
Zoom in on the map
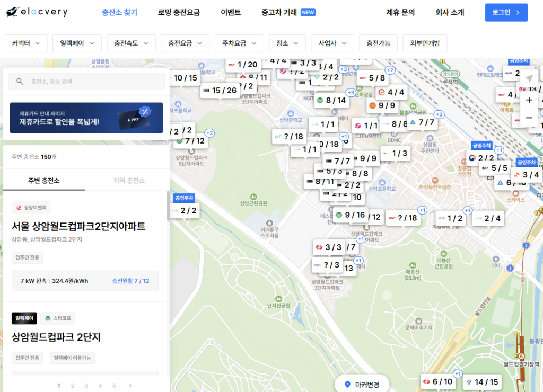[x=528, y=100]
